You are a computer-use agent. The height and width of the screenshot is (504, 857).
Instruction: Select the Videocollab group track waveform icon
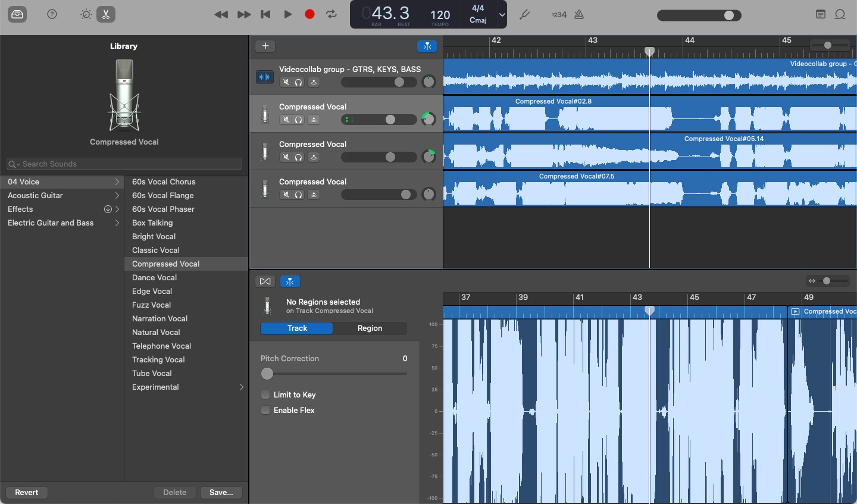[x=265, y=77]
